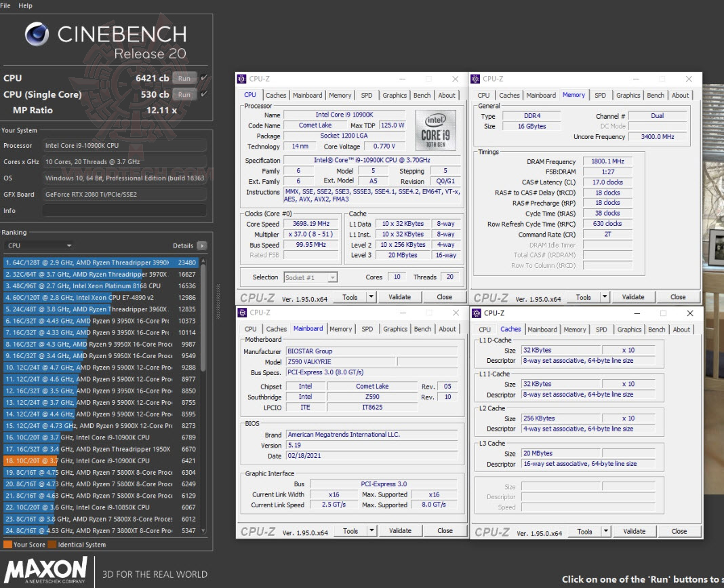Click Validate in Mainboard CPU-Z window
The image size is (724, 588).
(401, 531)
